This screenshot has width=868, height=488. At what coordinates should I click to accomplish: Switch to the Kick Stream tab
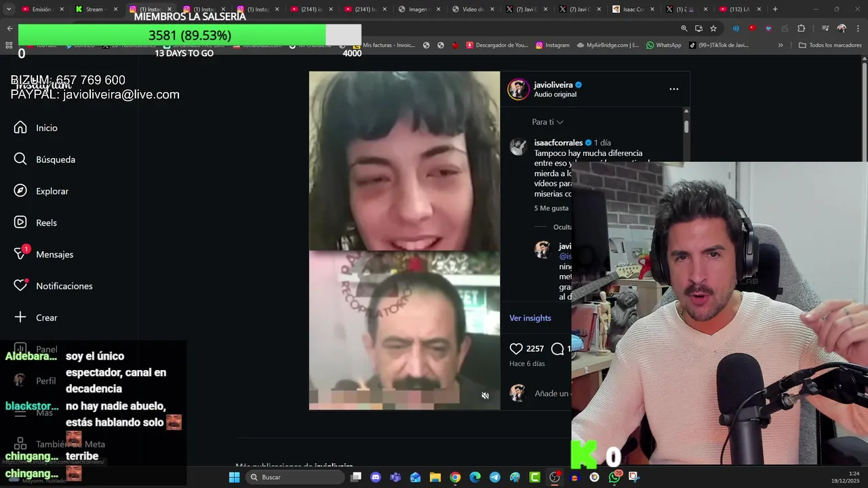click(95, 9)
